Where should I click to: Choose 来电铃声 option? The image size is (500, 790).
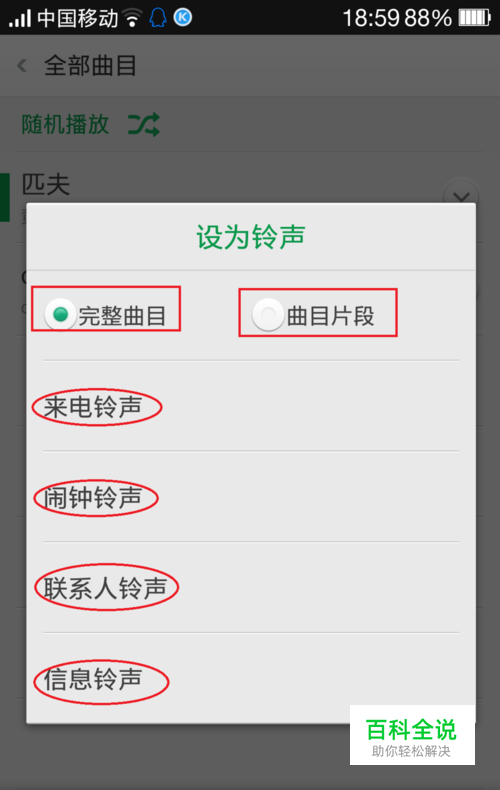tap(251, 407)
